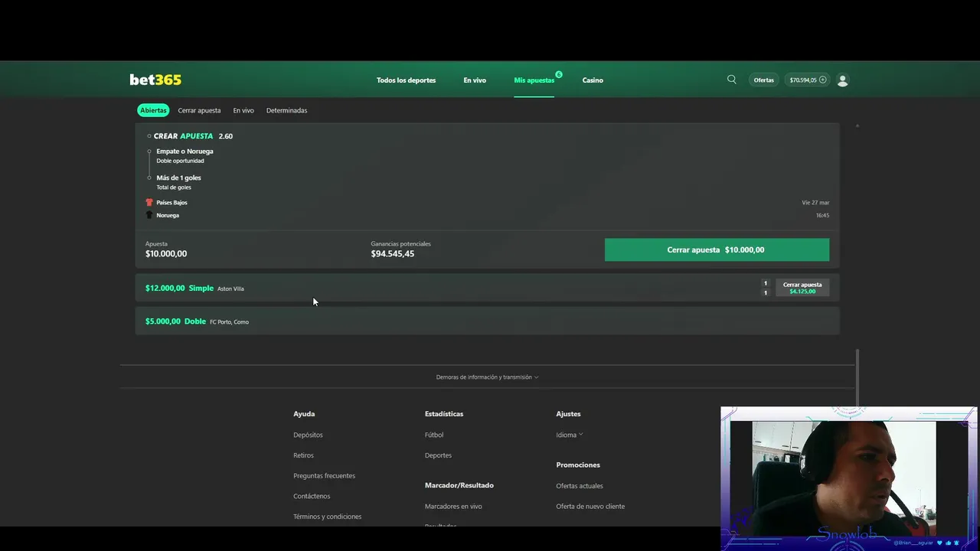The image size is (980, 551).
Task: Open the Depósitos help link
Action: pyautogui.click(x=308, y=435)
